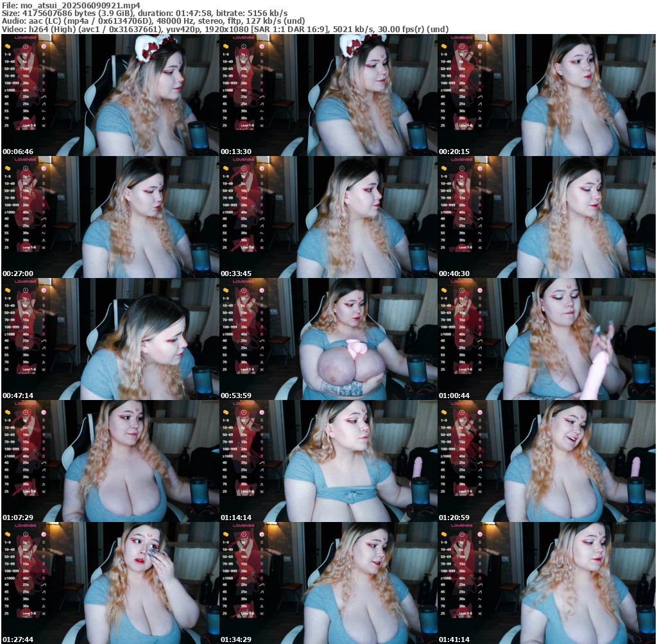Pick the frame at 01:00:44
Image resolution: width=657 pixels, height=644 pixels.
point(547,339)
